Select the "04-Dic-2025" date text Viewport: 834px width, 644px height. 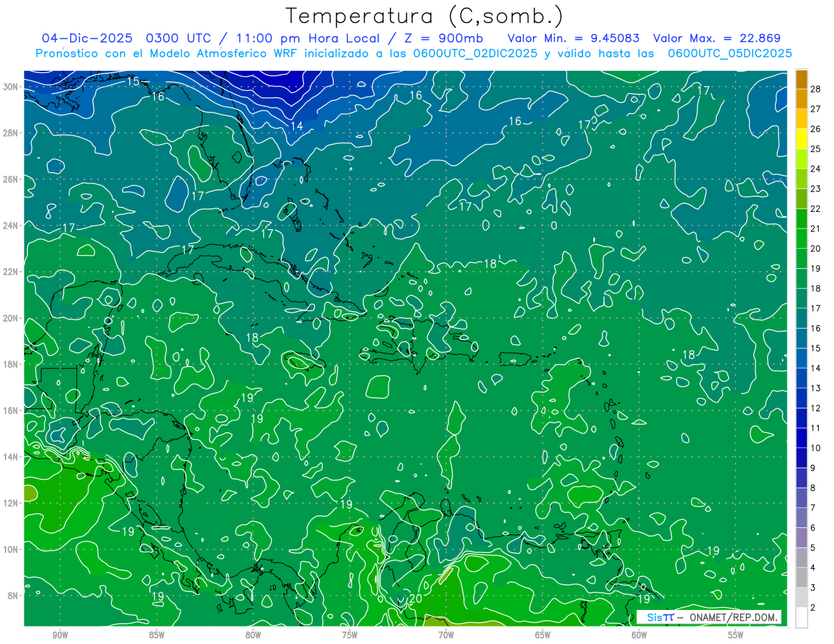[x=88, y=38]
